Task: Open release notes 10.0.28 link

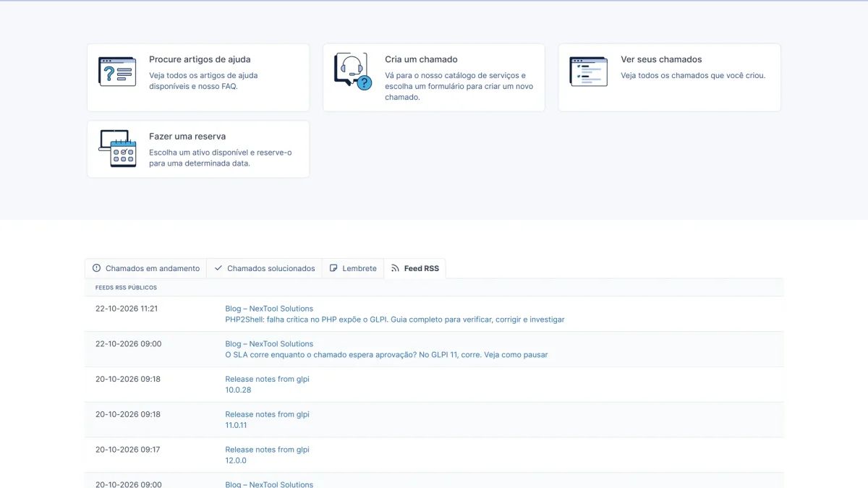Action: coord(238,390)
